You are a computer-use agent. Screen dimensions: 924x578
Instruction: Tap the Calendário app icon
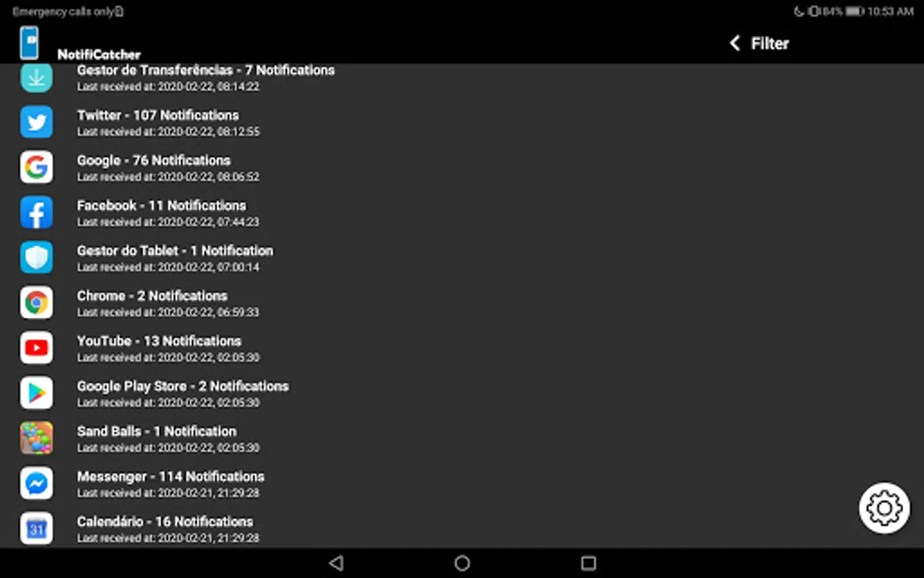(37, 529)
